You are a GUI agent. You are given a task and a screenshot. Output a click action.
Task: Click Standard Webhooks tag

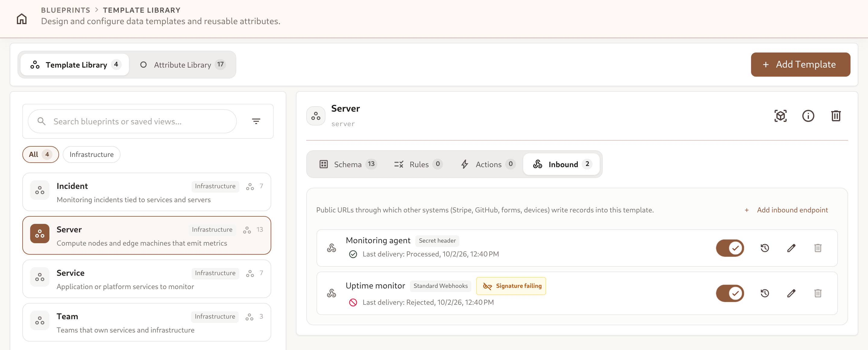[x=440, y=286]
